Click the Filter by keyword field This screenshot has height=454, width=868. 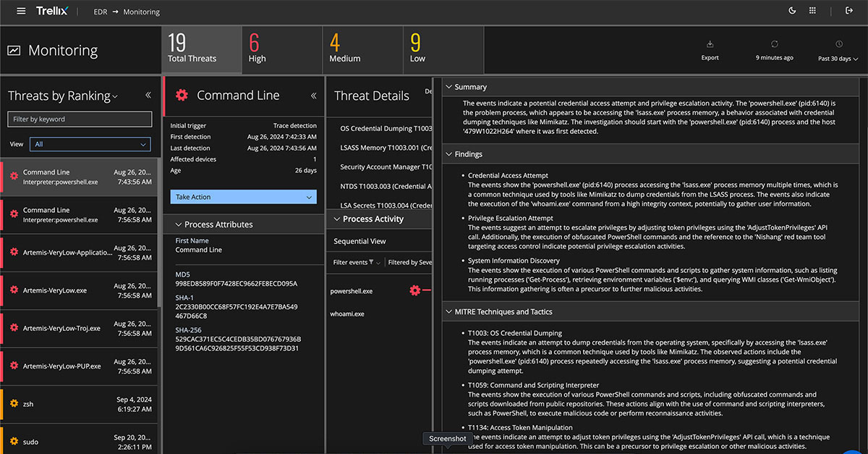(80, 119)
